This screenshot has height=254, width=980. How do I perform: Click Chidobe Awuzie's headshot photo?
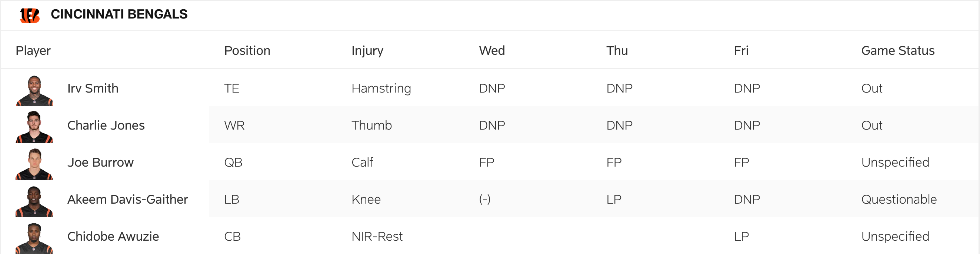(34, 238)
